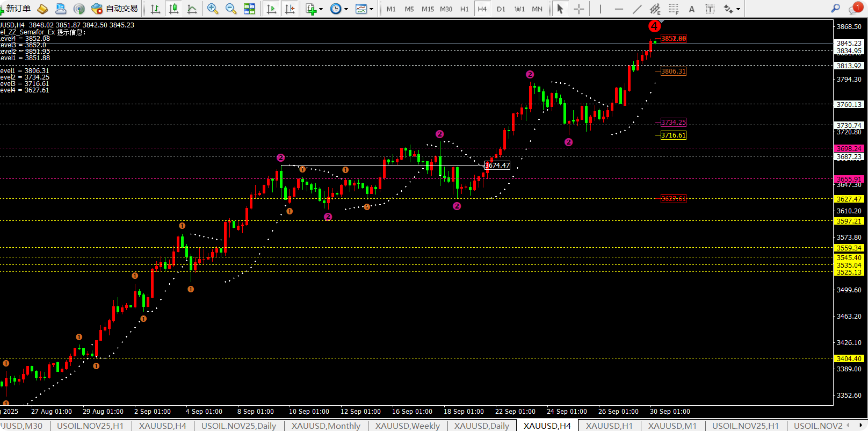
Task: Click the zoom in magnifier icon
Action: tap(213, 9)
